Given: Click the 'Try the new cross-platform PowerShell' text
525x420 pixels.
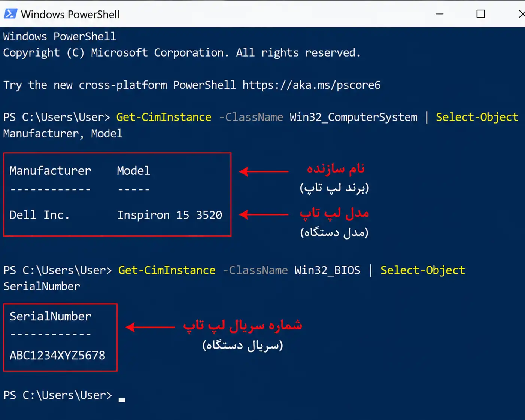Looking at the screenshot, I should 119,85.
